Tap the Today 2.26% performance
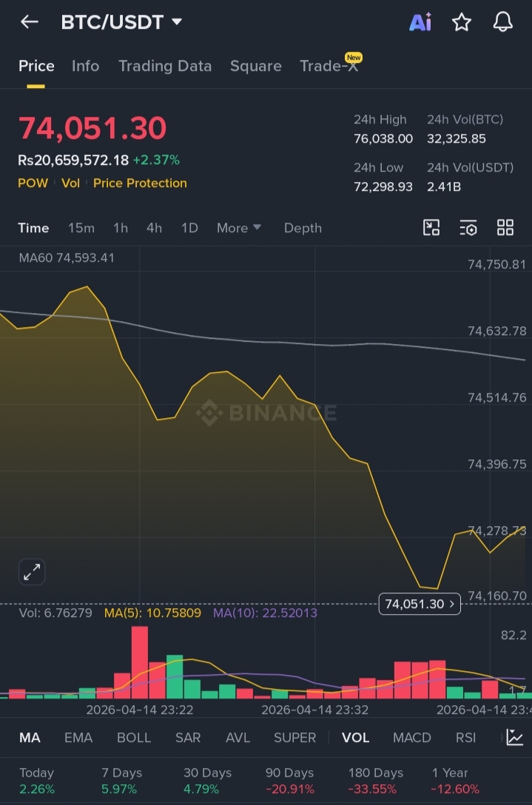The height and width of the screenshot is (805, 532). 36,781
